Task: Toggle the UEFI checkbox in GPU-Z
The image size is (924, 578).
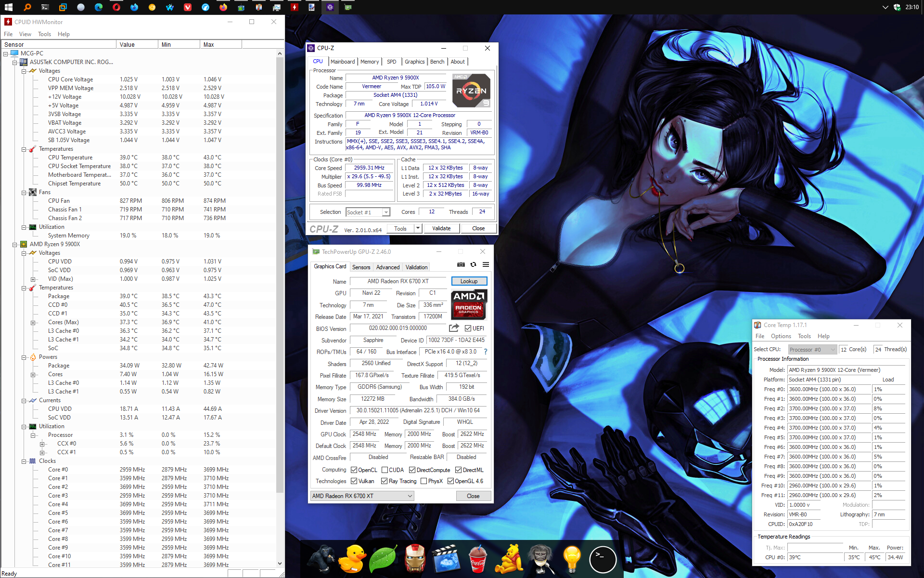Action: click(x=468, y=328)
